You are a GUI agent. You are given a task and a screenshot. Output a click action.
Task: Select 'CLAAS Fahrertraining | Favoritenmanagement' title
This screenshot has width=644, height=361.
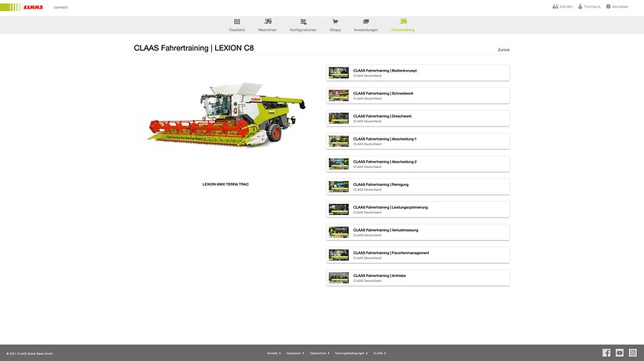pyautogui.click(x=391, y=253)
